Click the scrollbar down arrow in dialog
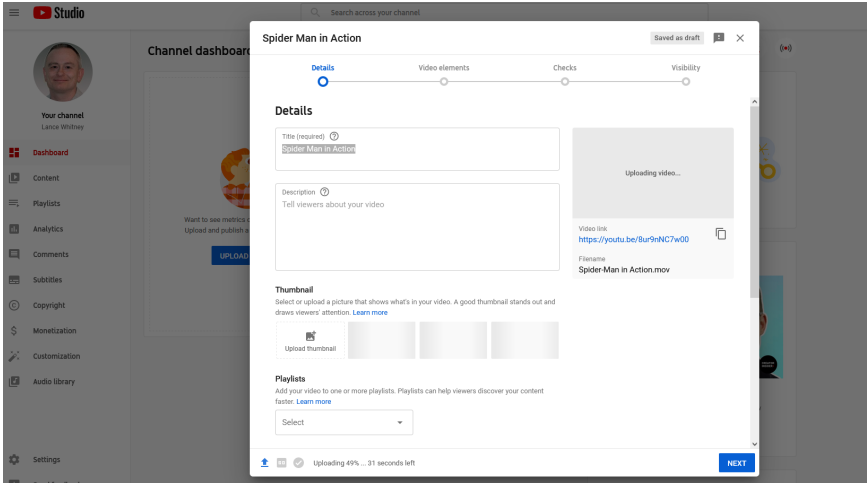The height and width of the screenshot is (483, 867). tap(754, 444)
